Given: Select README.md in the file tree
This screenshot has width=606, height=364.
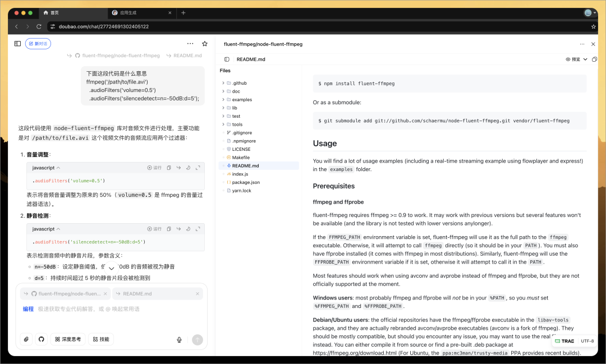Looking at the screenshot, I should tap(259, 166).
